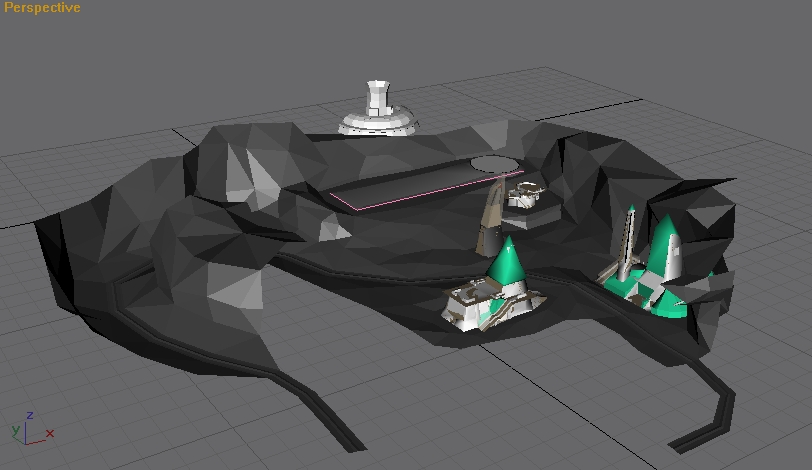Image resolution: width=812 pixels, height=470 pixels.
Task: Click the green cone atop the center building
Action: (508, 260)
